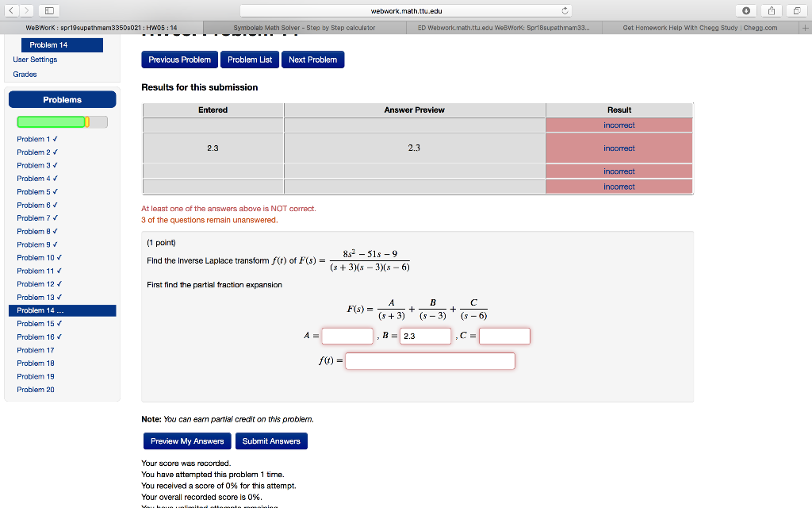
Task: Submit Answers for this problem
Action: point(270,441)
